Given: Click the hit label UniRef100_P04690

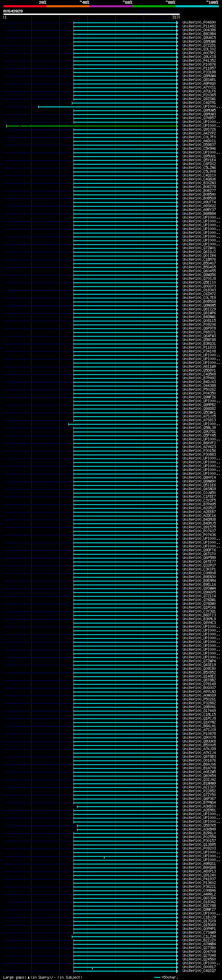Looking at the screenshot, I should [199, 23].
